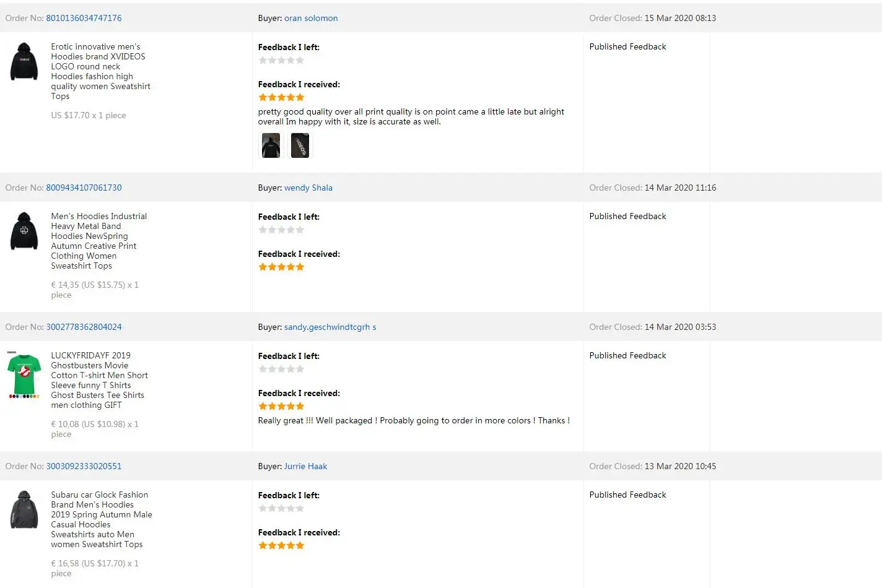Viewport: 882px width, 588px height.
Task: Open buyer sandy.geschwindtcgrh s profile
Action: pyautogui.click(x=330, y=327)
